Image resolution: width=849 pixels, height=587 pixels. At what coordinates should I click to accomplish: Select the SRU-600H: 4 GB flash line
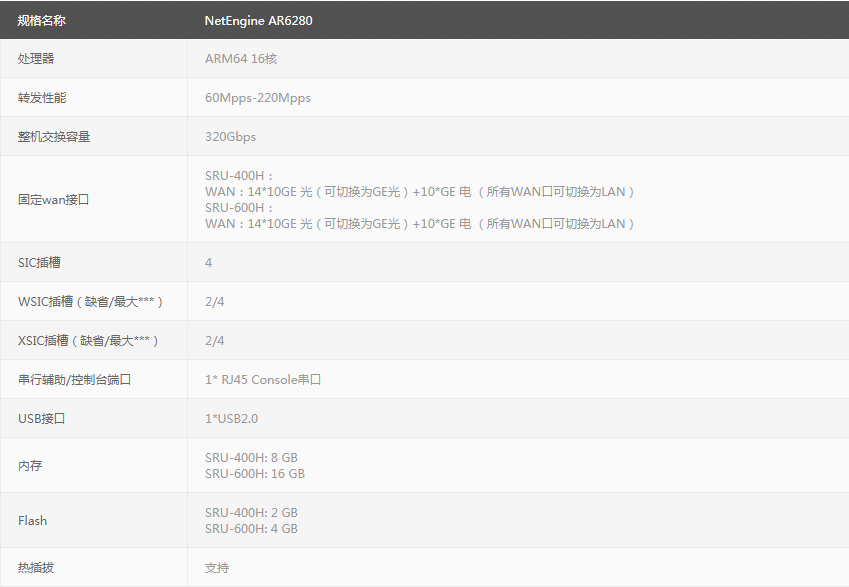(x=251, y=529)
